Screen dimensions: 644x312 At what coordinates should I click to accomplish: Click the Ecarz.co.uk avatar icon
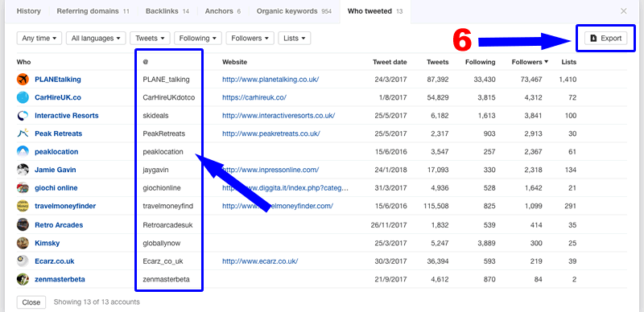tap(23, 261)
